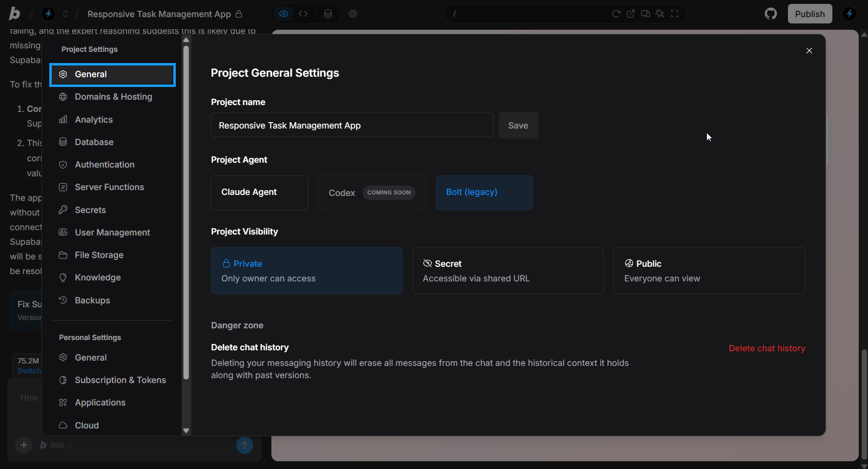
Task: Click the Project name text field
Action: coord(352,125)
